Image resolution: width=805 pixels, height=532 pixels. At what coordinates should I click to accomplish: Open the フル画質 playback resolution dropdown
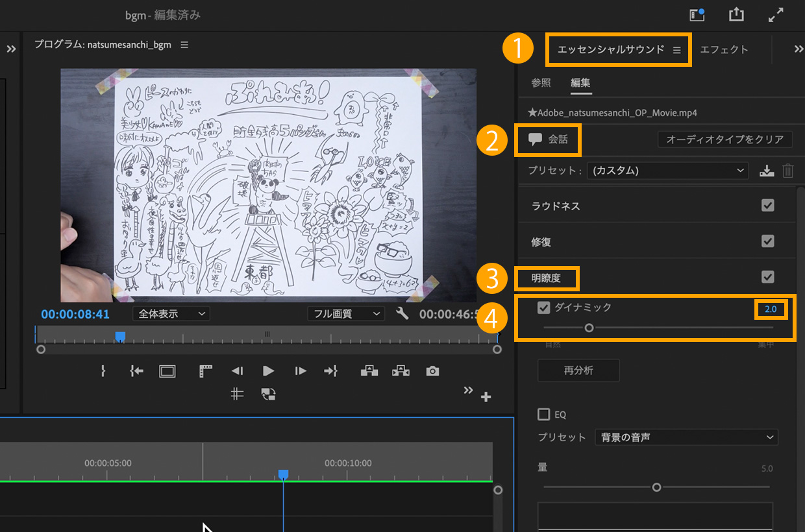[x=346, y=314]
